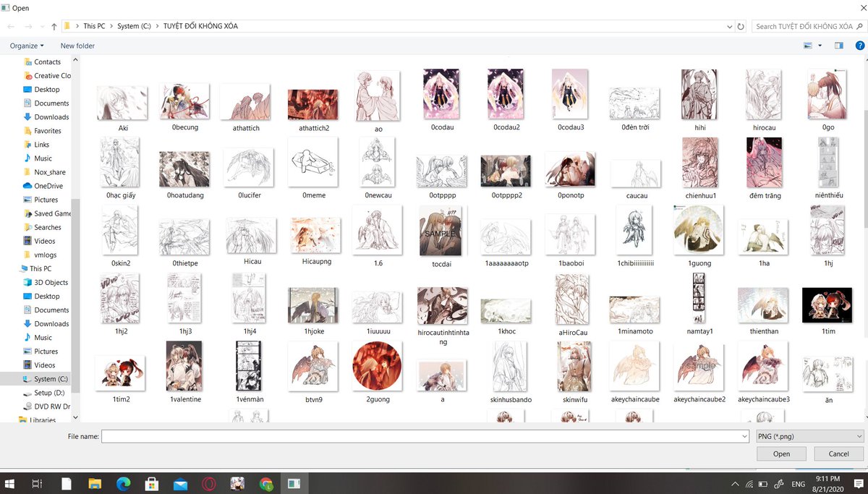Open the Organize dropdown menu

click(x=27, y=46)
